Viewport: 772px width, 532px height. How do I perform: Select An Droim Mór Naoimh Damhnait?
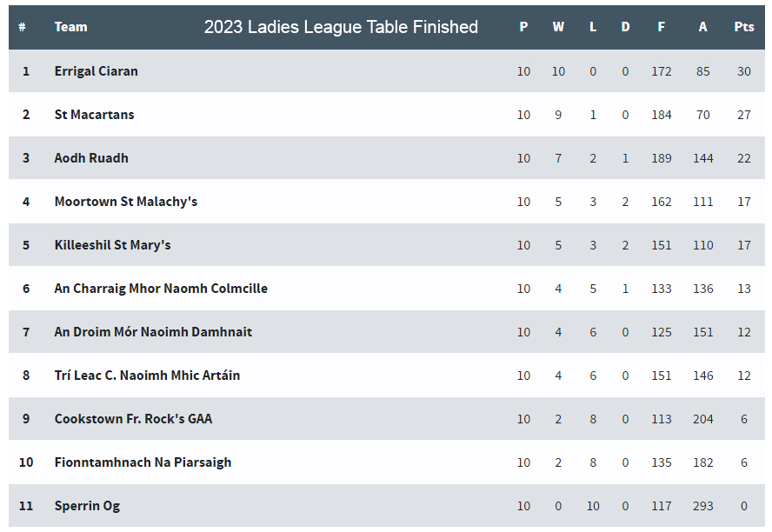tap(153, 332)
